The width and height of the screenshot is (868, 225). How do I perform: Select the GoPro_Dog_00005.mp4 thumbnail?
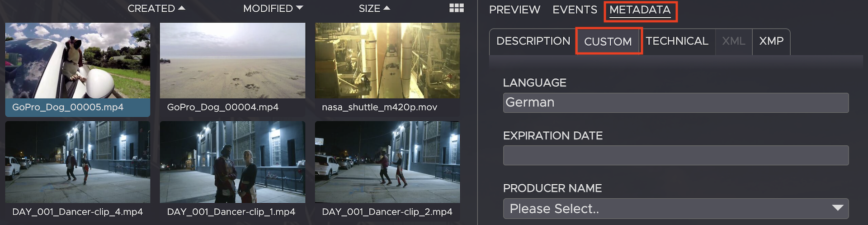(78, 61)
